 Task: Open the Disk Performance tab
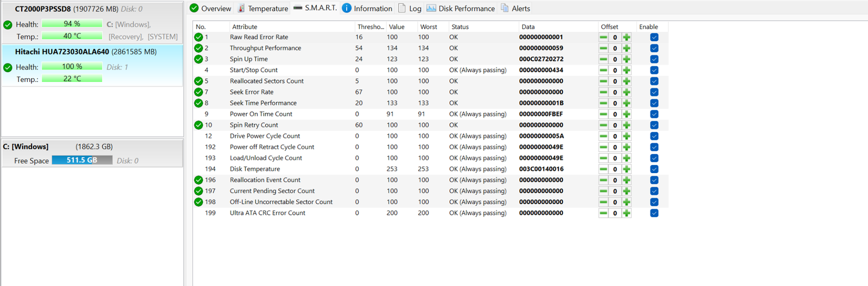(x=461, y=8)
